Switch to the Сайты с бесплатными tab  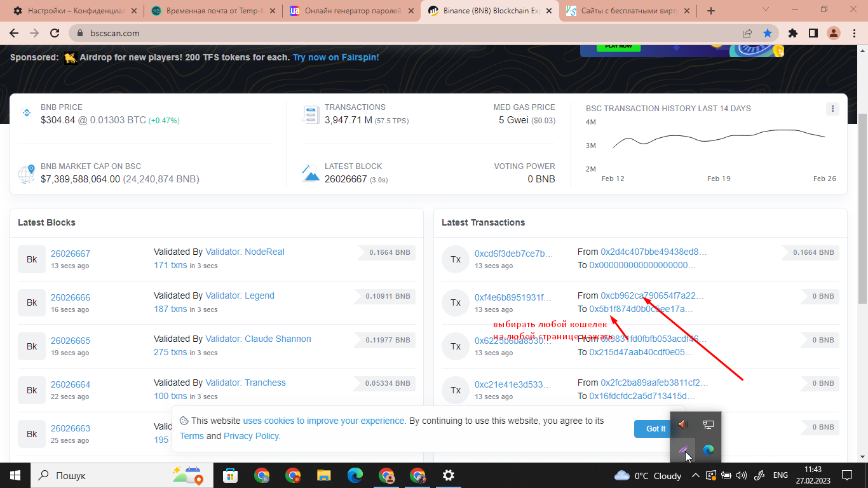coord(628,11)
